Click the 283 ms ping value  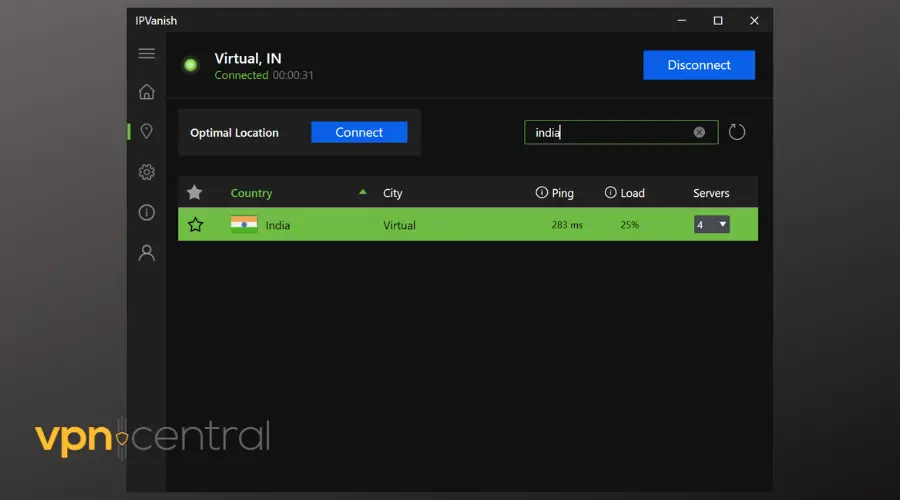coord(567,225)
